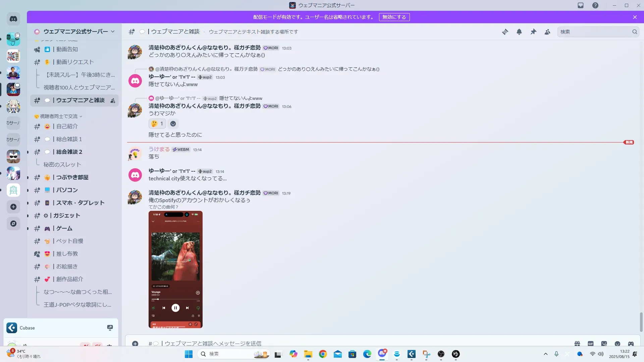Open パソコン channel
The height and width of the screenshot is (362, 644).
(x=67, y=190)
